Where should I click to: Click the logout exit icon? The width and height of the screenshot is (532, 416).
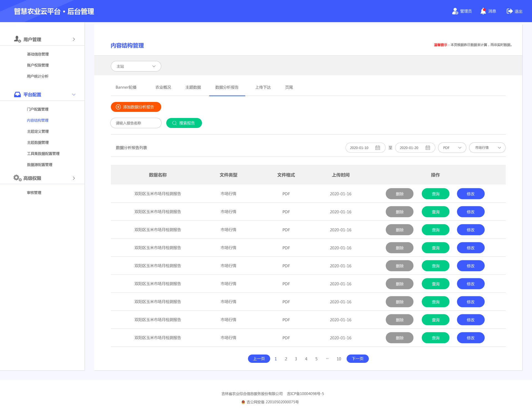pyautogui.click(x=510, y=11)
